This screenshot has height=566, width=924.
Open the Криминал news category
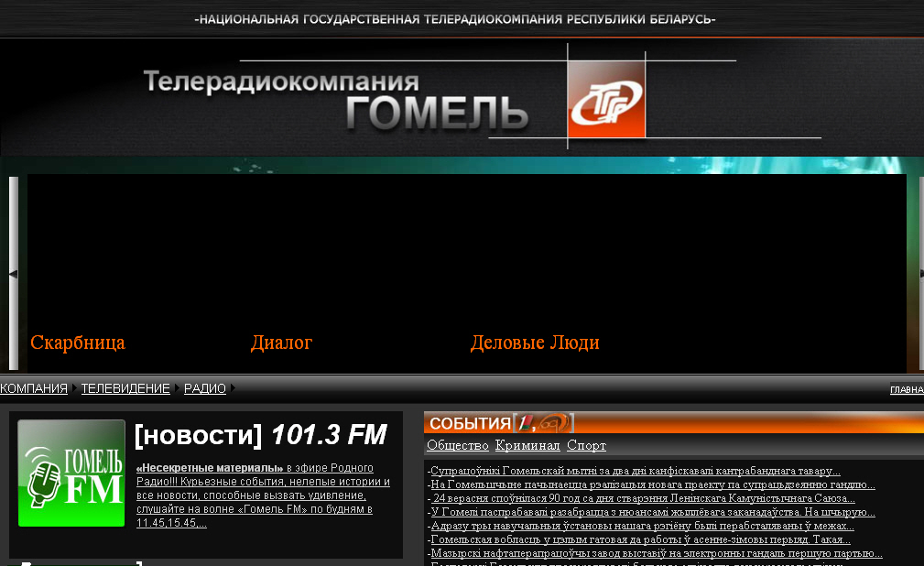click(527, 445)
